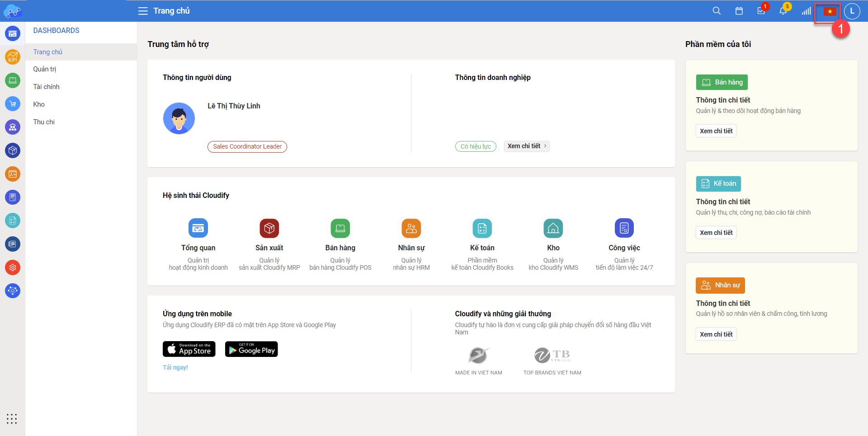
Task: Open the dark blue newspaper sidebar icon
Action: 13,244
